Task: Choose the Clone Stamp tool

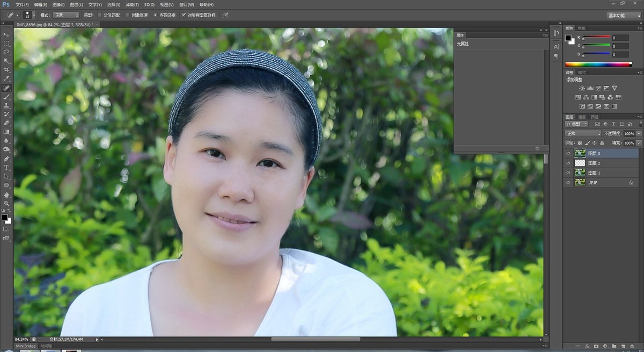Action: tap(6, 105)
